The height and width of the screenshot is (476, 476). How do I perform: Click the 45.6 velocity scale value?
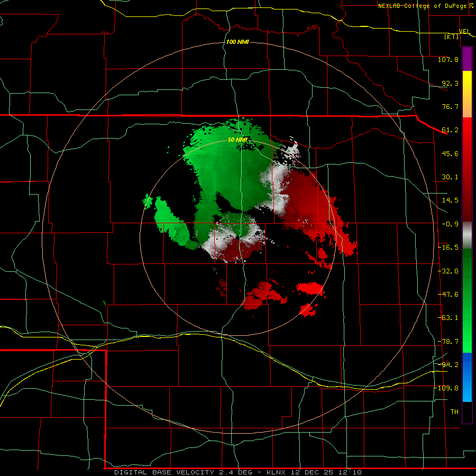450,153
